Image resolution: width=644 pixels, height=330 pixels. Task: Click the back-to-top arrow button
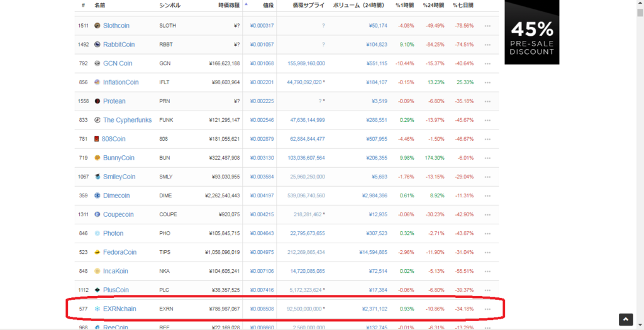tap(626, 319)
